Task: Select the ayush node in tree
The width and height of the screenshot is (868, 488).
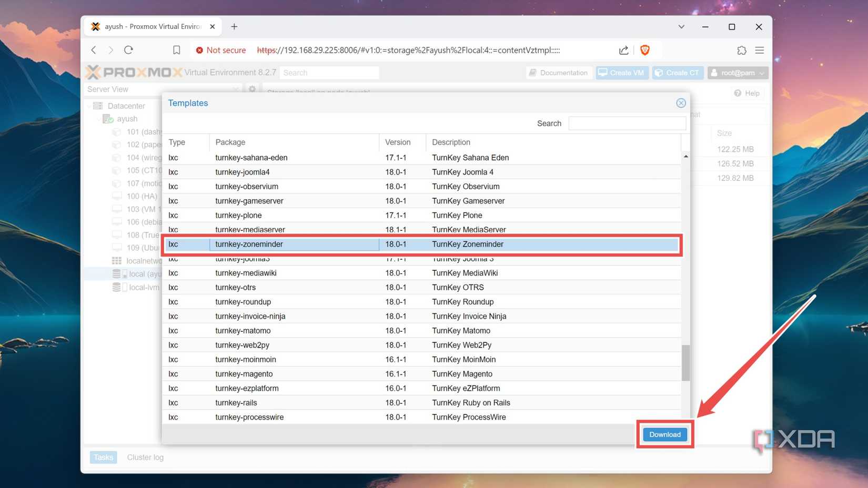Action: pyautogui.click(x=127, y=119)
